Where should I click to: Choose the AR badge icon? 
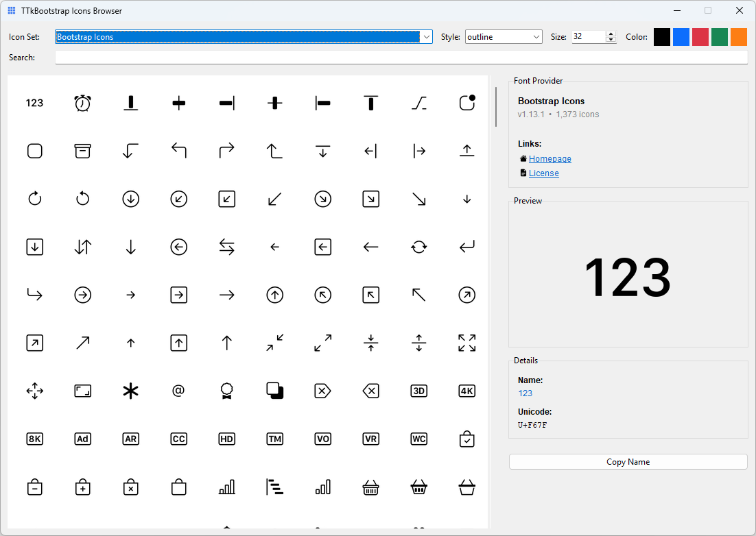click(x=130, y=439)
